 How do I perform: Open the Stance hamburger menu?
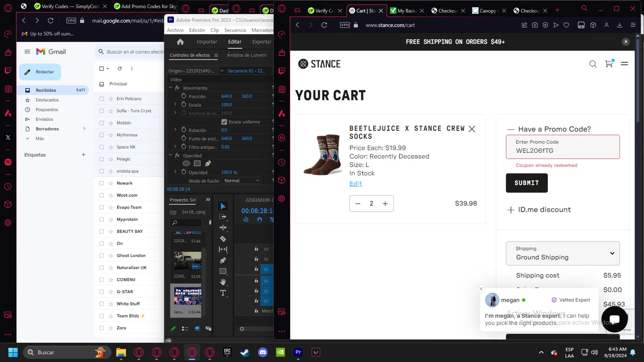pos(624,64)
